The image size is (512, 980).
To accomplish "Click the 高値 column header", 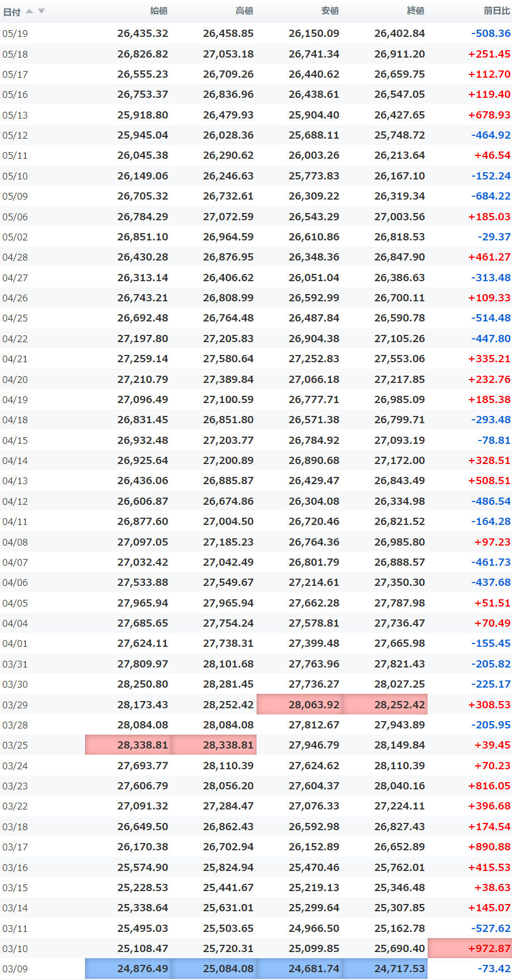I will [244, 11].
